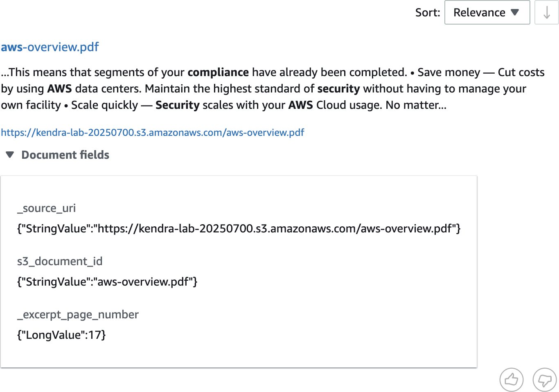Click the Sort: label

point(428,12)
